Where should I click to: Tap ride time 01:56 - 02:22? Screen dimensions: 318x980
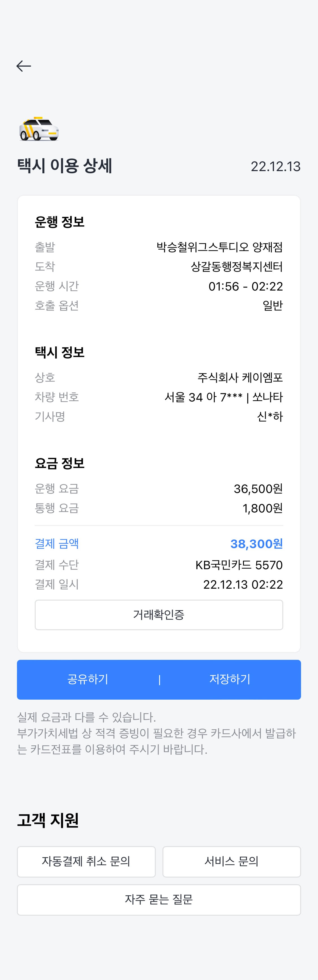point(246,287)
